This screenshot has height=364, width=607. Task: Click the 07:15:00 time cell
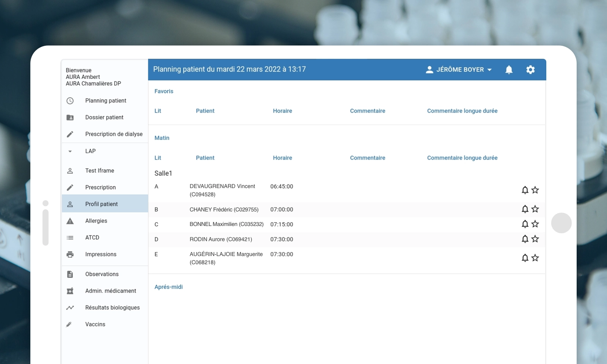[x=281, y=224]
